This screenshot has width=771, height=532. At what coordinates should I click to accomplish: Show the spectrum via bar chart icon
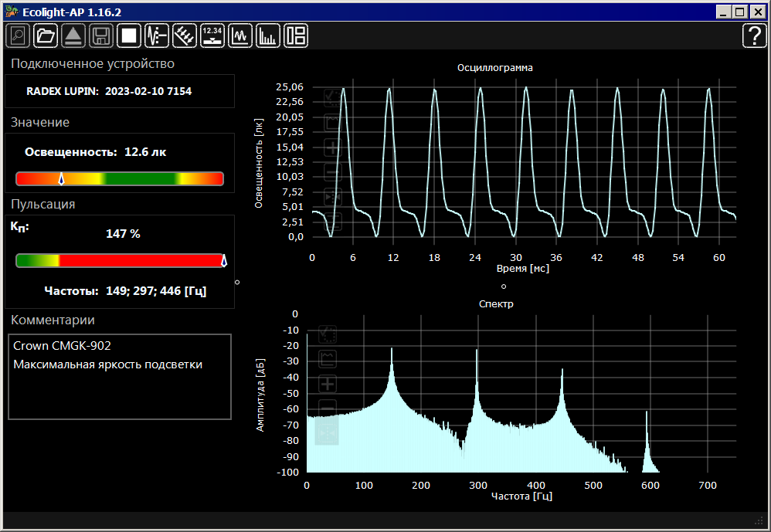268,36
